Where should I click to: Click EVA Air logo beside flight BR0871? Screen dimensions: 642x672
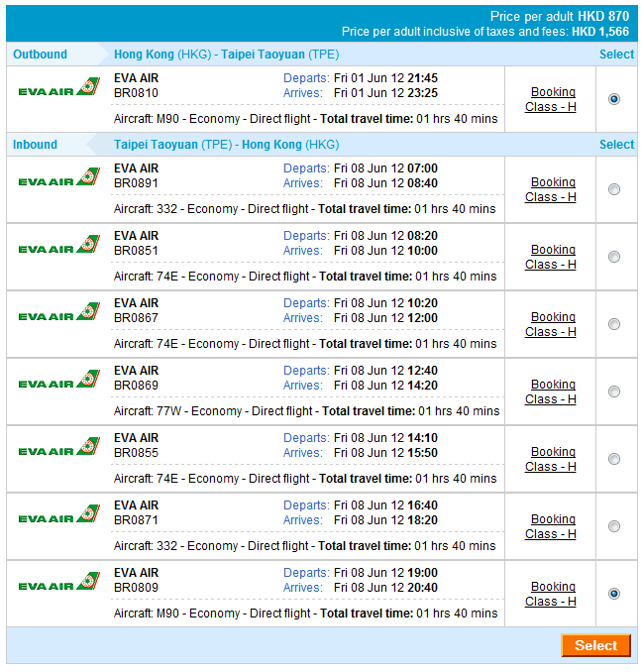pos(59,515)
